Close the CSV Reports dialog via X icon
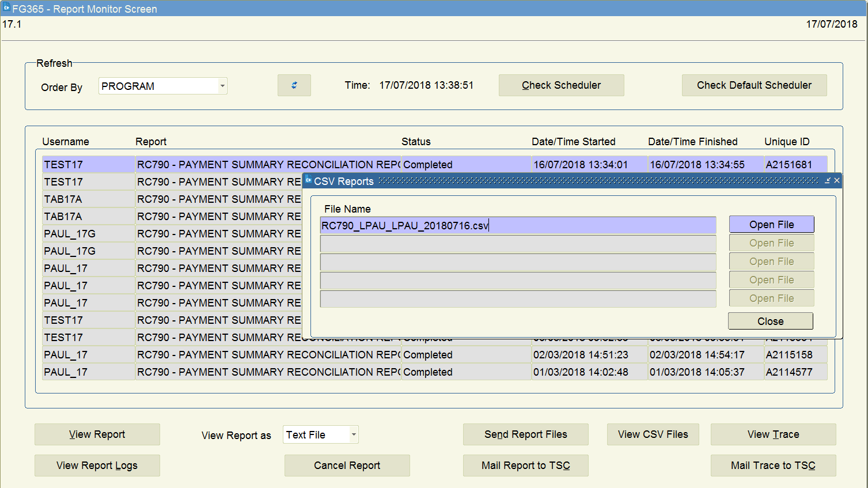Screen dimensions: 868x488 pos(837,181)
